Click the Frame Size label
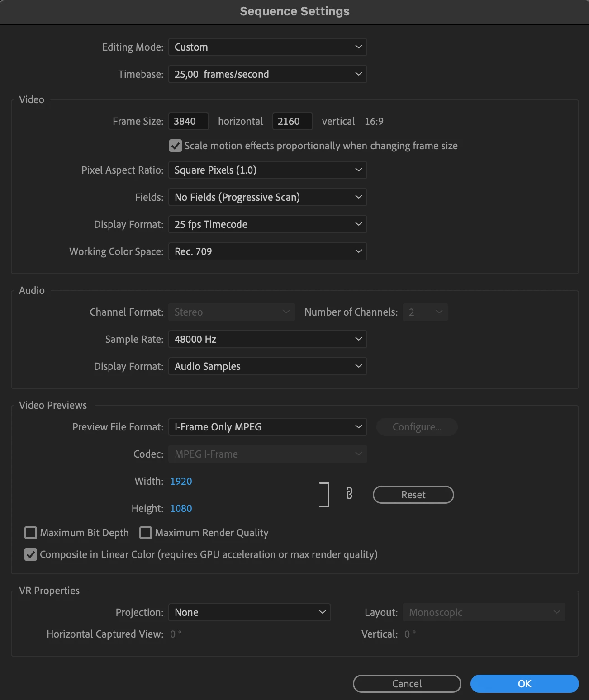 [x=138, y=121]
